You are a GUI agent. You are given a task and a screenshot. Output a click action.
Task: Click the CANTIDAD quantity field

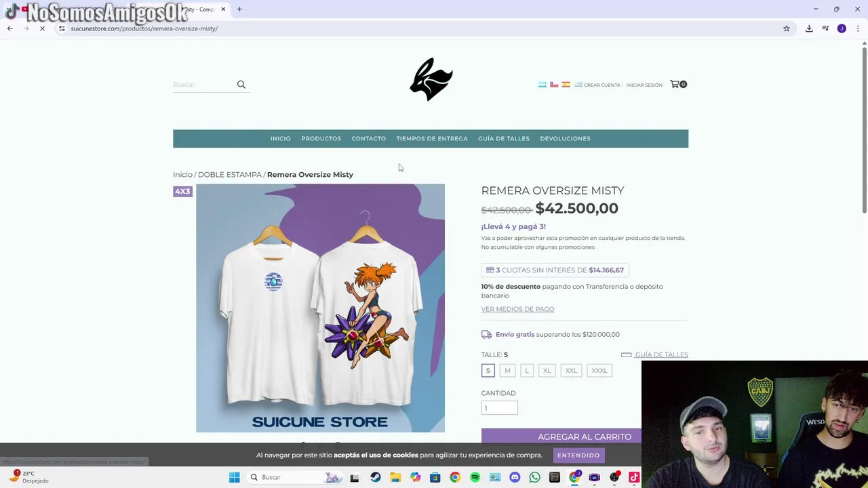[x=500, y=408]
